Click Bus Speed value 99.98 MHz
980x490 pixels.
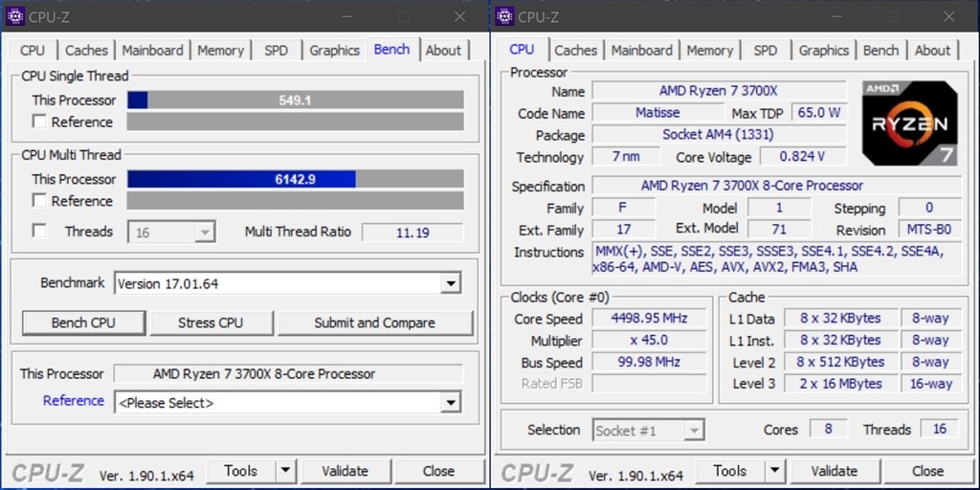tap(650, 363)
